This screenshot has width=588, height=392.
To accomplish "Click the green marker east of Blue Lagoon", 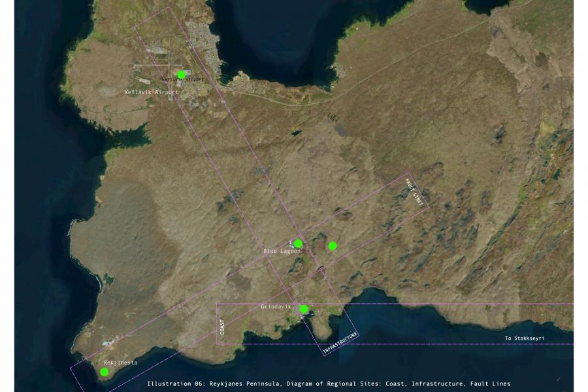I will pos(333,246).
